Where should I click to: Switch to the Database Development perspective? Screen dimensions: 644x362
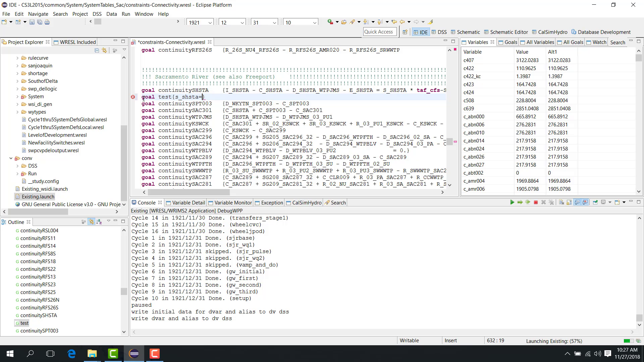601,32
